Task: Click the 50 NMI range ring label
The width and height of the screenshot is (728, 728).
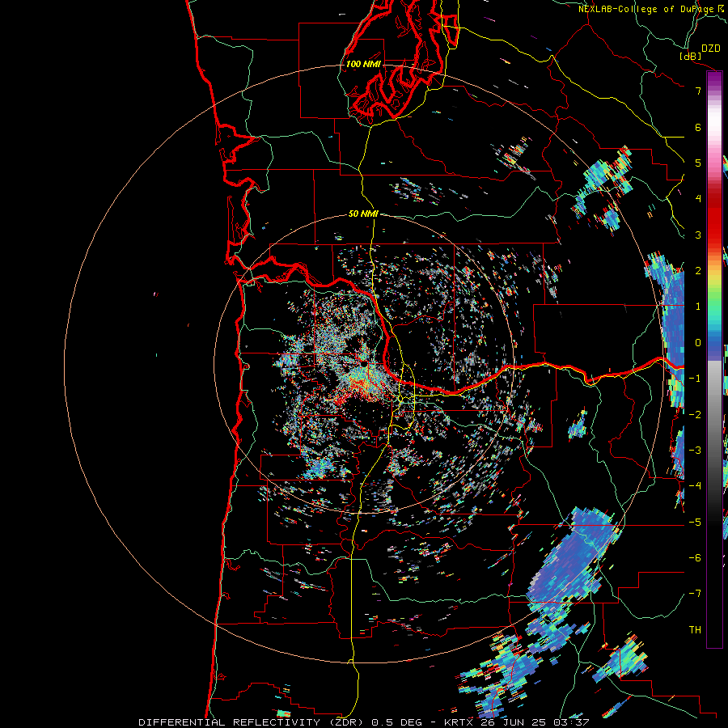Action: click(x=363, y=214)
